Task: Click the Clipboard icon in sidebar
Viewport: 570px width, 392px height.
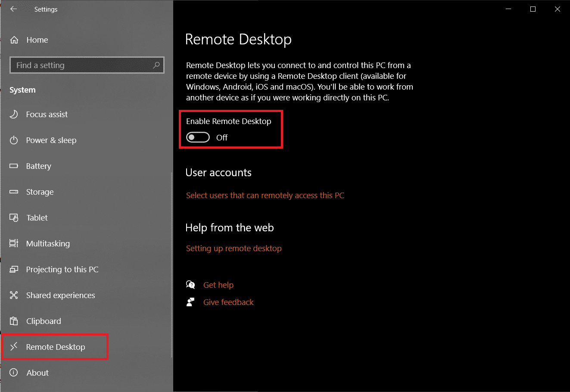Action: tap(14, 321)
